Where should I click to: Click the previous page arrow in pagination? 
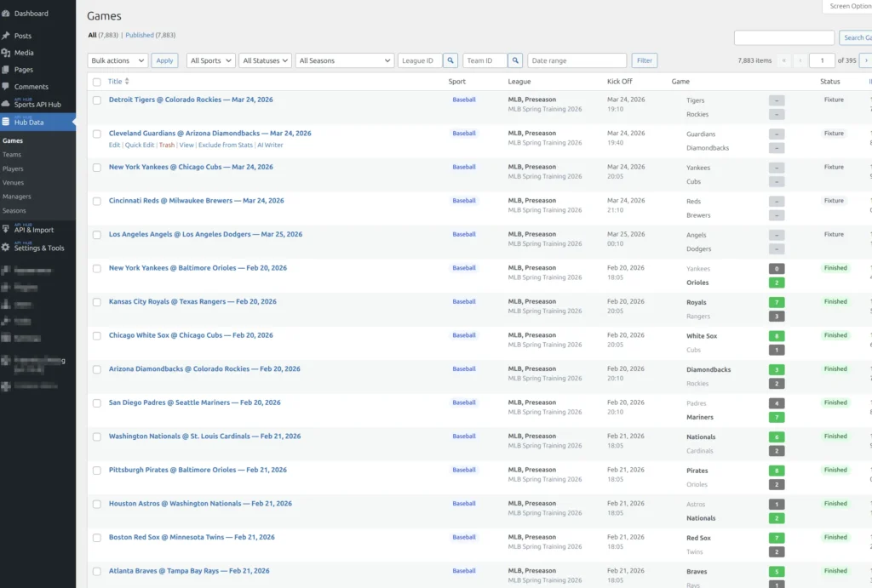800,60
